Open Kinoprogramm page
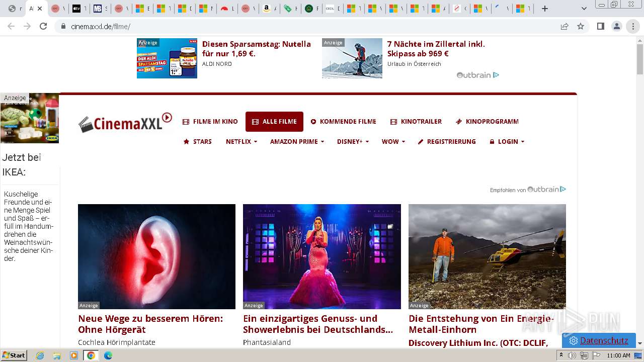 pyautogui.click(x=487, y=122)
